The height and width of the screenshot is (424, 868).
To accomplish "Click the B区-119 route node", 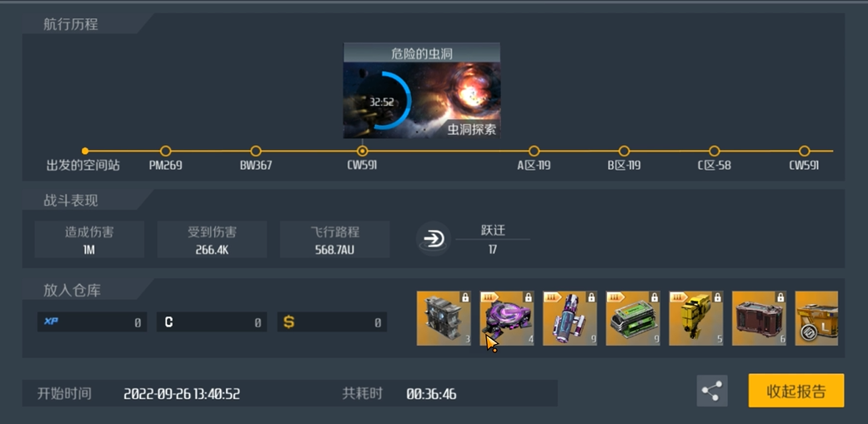I will (x=624, y=151).
